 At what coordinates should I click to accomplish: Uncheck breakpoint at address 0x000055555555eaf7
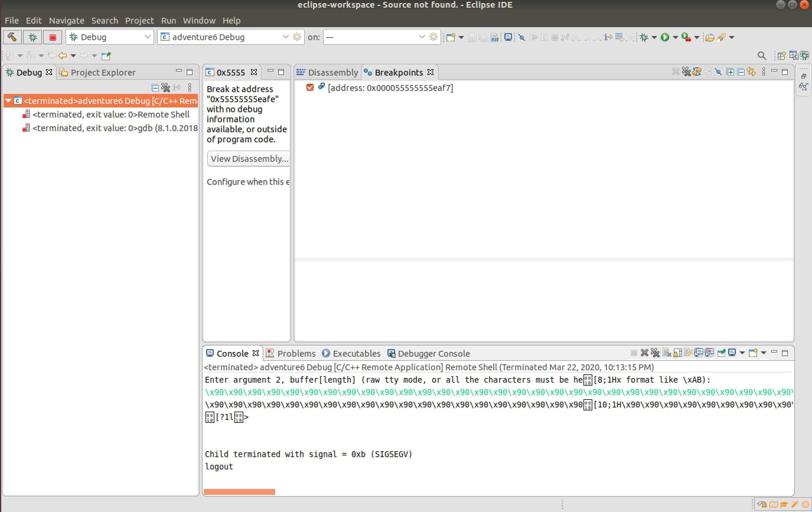[x=310, y=88]
